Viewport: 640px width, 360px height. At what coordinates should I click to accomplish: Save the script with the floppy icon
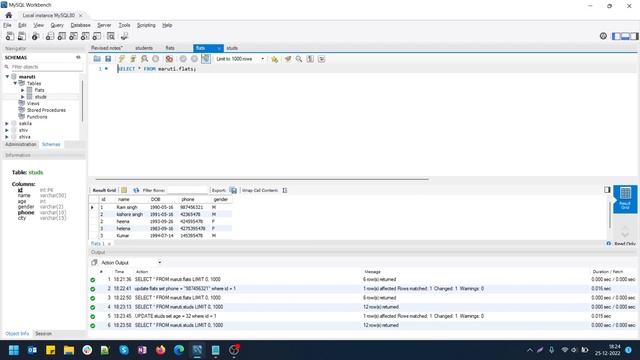click(108, 59)
